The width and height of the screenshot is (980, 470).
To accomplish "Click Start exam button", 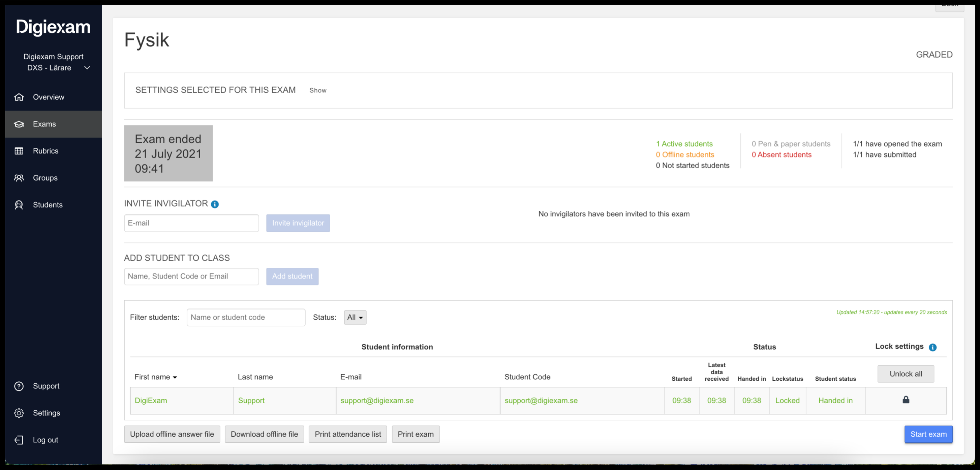I will 928,434.
